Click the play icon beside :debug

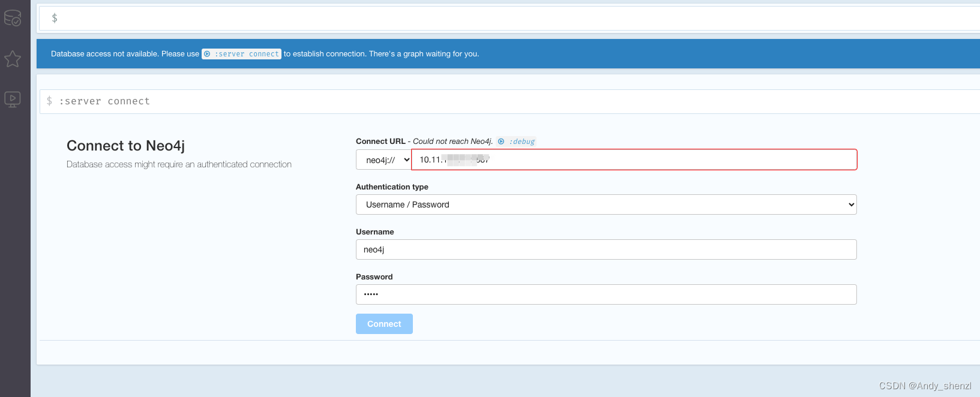[501, 142]
